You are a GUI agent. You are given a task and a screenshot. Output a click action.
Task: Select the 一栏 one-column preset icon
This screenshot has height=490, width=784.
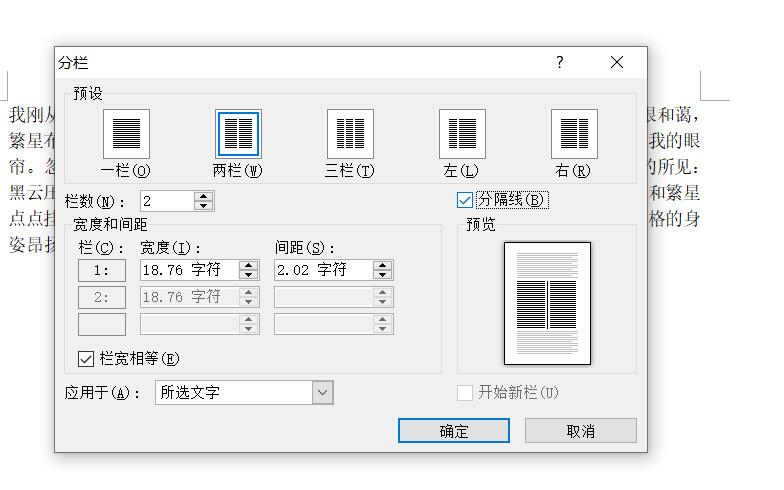pos(126,134)
